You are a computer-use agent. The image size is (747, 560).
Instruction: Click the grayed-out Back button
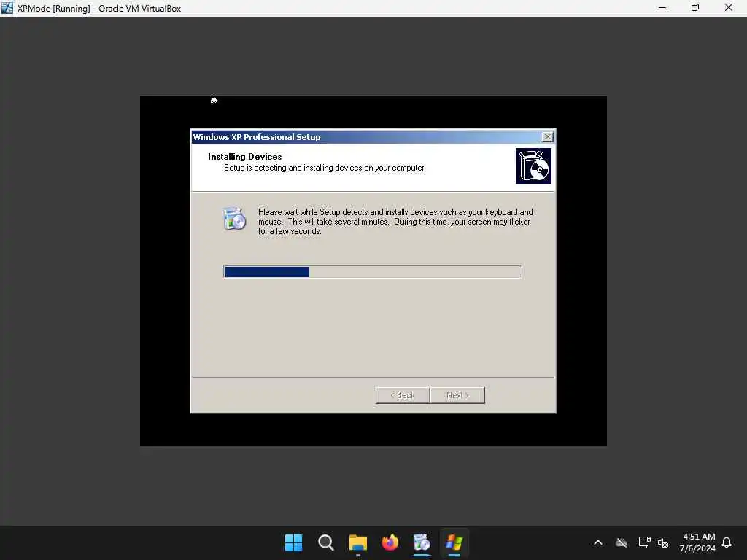(403, 395)
